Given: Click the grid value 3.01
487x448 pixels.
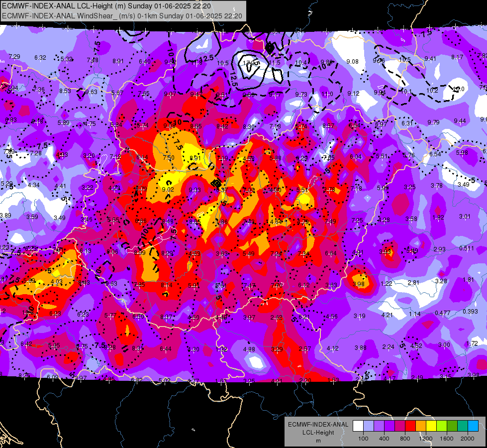Looking at the screenshot, I should pyautogui.click(x=465, y=217).
